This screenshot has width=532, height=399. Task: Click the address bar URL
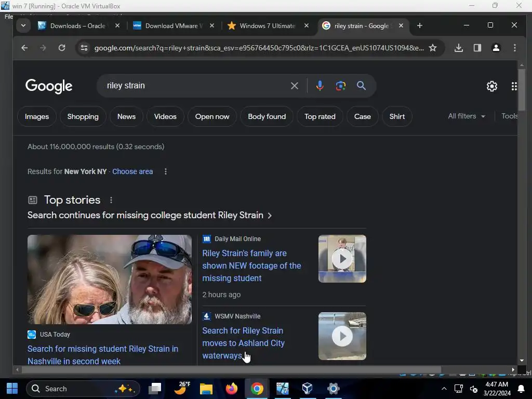click(x=259, y=48)
